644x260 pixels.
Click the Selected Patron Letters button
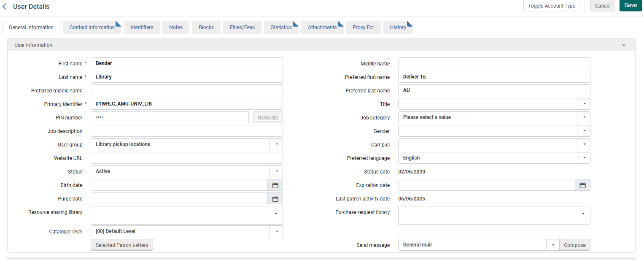pos(122,245)
